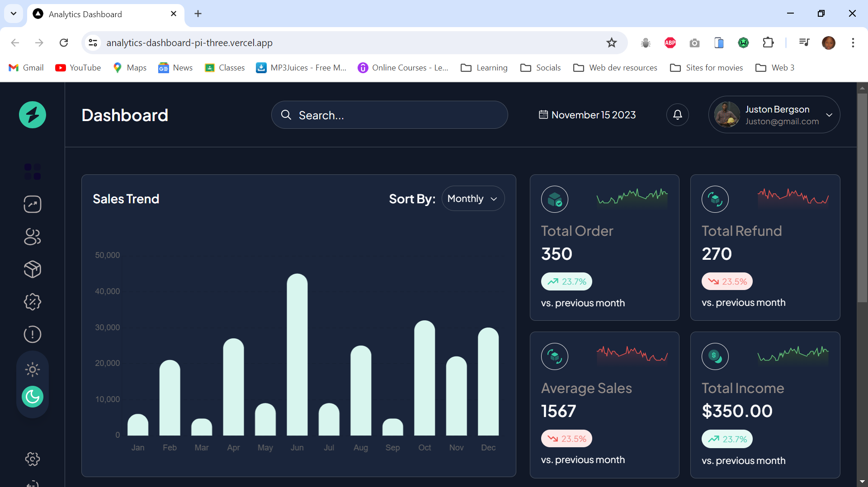The height and width of the screenshot is (487, 868).
Task: Open the settings gear sidebar icon
Action: pos(33,459)
